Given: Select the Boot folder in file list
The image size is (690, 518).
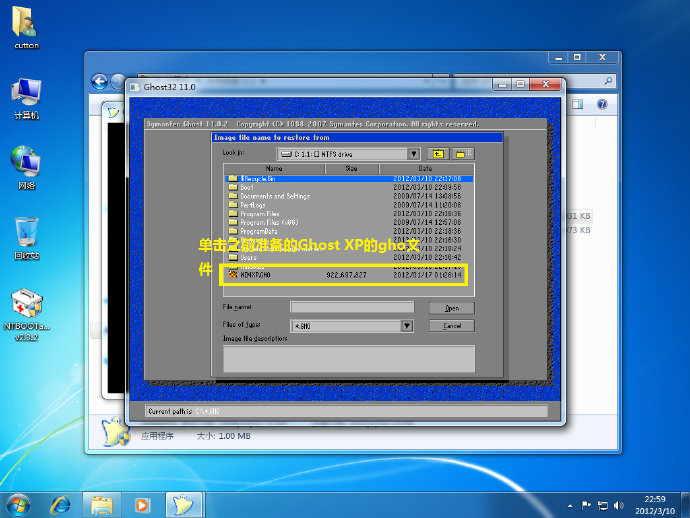Looking at the screenshot, I should (x=349, y=187).
